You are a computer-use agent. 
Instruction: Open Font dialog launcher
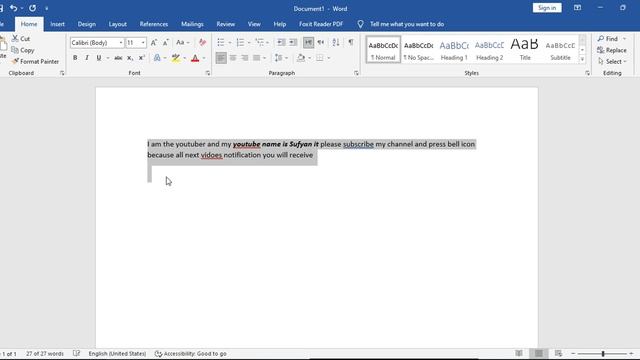[208, 73]
